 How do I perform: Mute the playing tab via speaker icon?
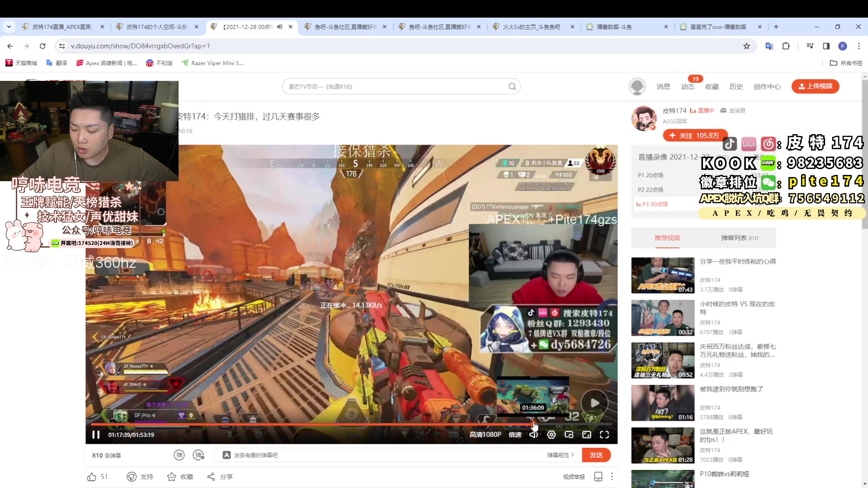(x=280, y=27)
